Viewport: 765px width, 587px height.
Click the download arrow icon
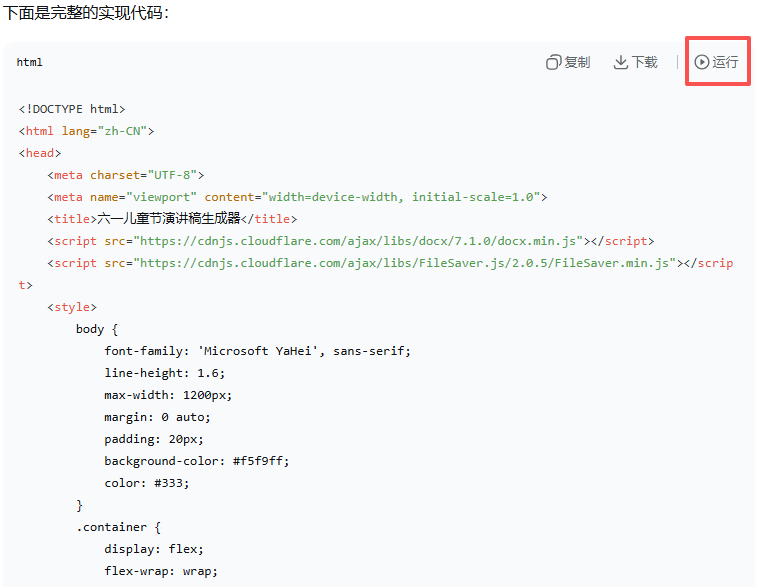click(x=621, y=62)
